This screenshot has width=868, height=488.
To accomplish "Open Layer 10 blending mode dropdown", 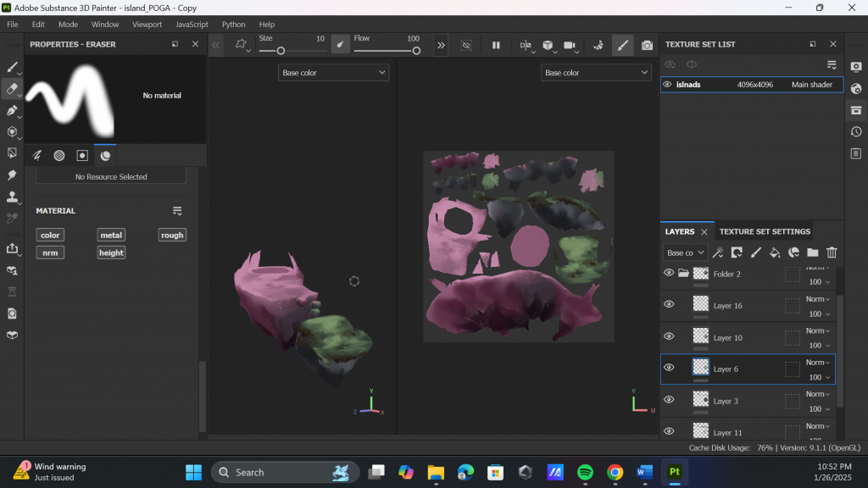I will [818, 331].
